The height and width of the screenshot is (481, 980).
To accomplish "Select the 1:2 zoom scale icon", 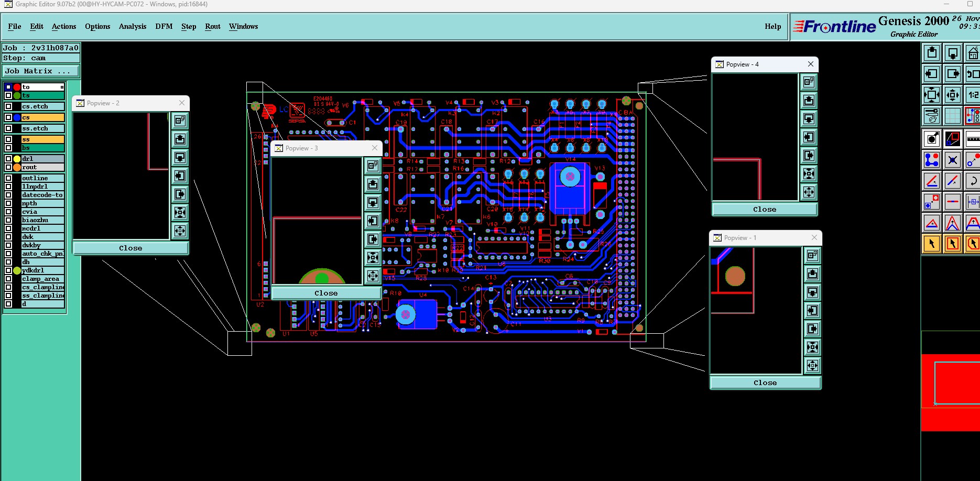I will point(973,95).
